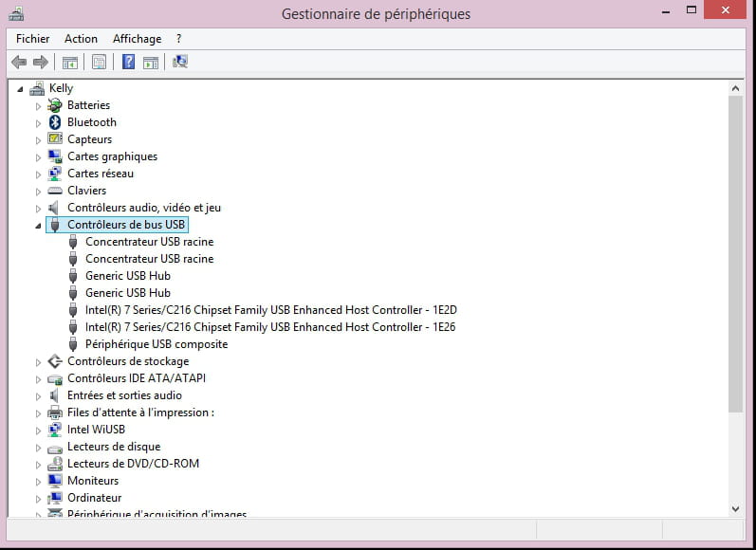
Task: Collapse the Contrôleurs de bus USB node
Action: pyautogui.click(x=38, y=226)
